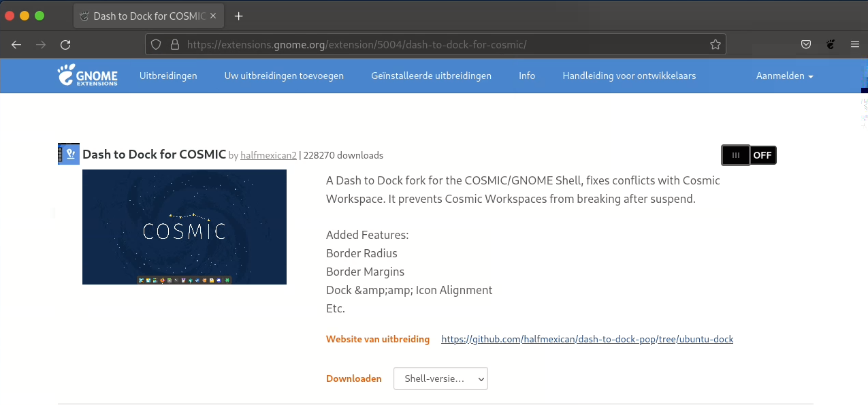Open Uw uitbreidingen toevoegen
The width and height of the screenshot is (868, 405).
point(284,76)
